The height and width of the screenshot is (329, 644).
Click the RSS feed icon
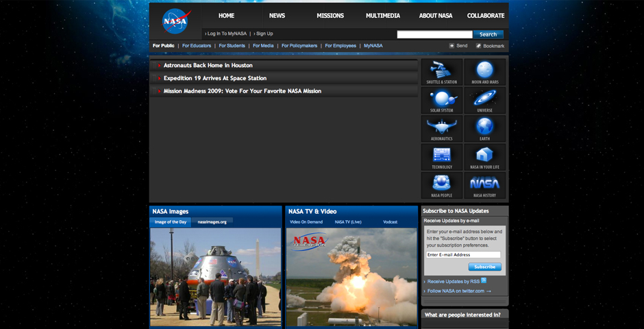point(484,280)
